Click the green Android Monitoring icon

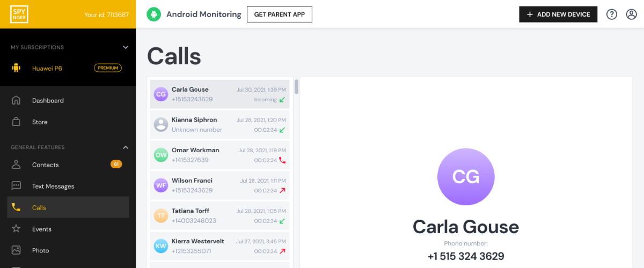(x=154, y=14)
